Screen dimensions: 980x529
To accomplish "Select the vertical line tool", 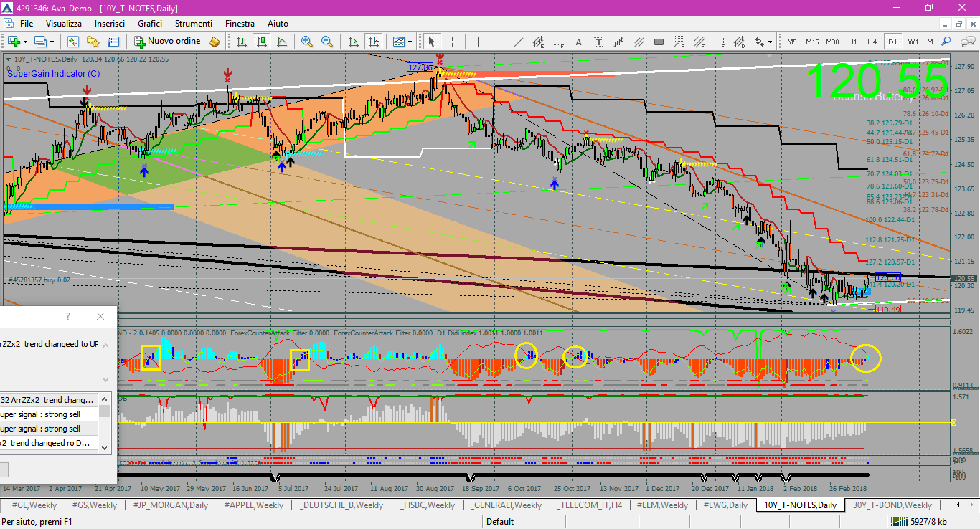I will (x=477, y=42).
